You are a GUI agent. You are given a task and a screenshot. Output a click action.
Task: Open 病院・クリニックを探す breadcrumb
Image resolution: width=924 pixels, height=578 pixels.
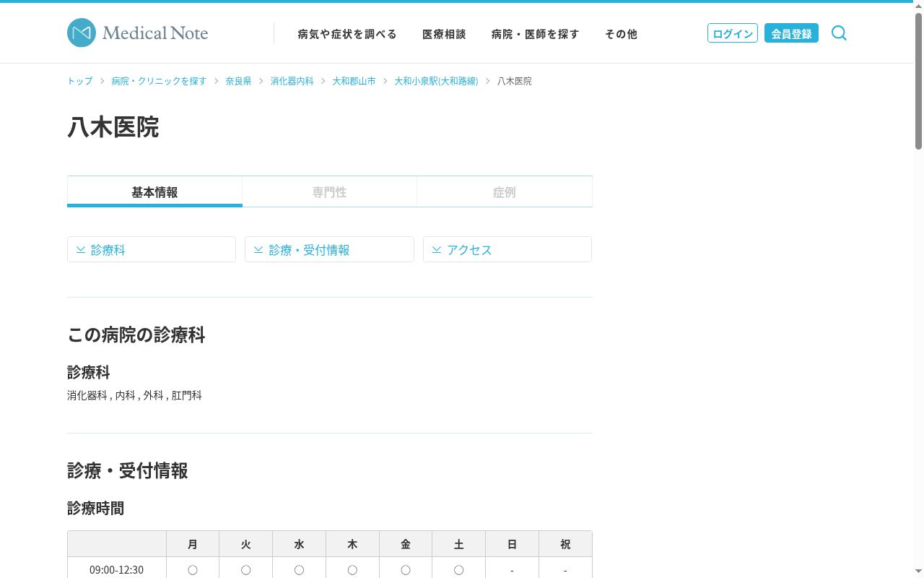pos(159,81)
